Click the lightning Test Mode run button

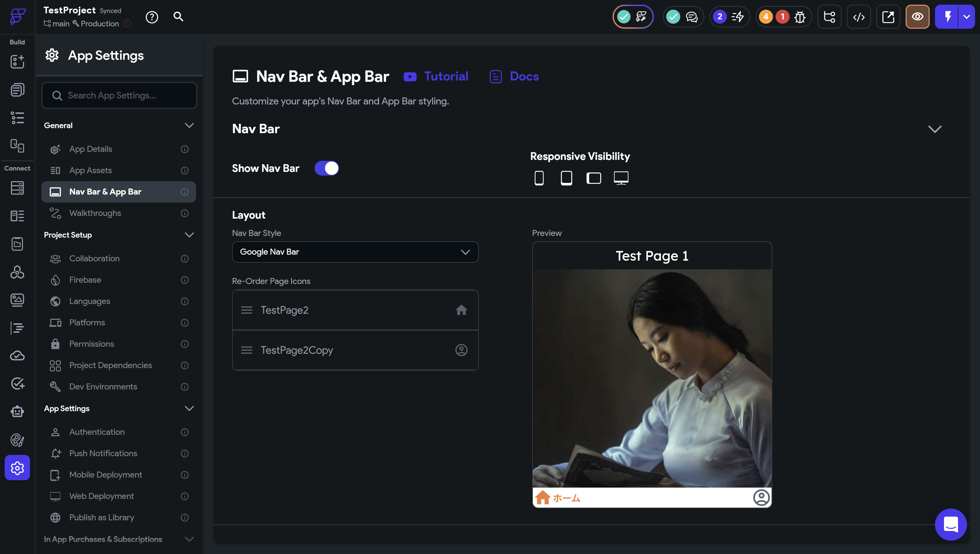[948, 17]
